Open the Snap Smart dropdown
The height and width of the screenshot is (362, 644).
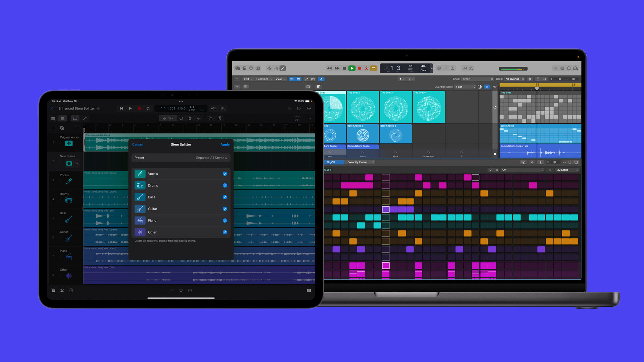(x=477, y=79)
